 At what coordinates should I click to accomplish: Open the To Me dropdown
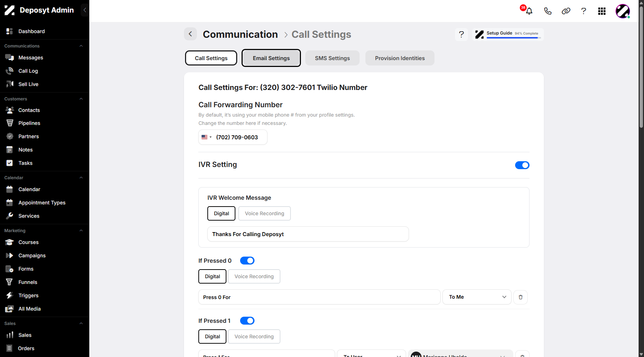pos(477,297)
